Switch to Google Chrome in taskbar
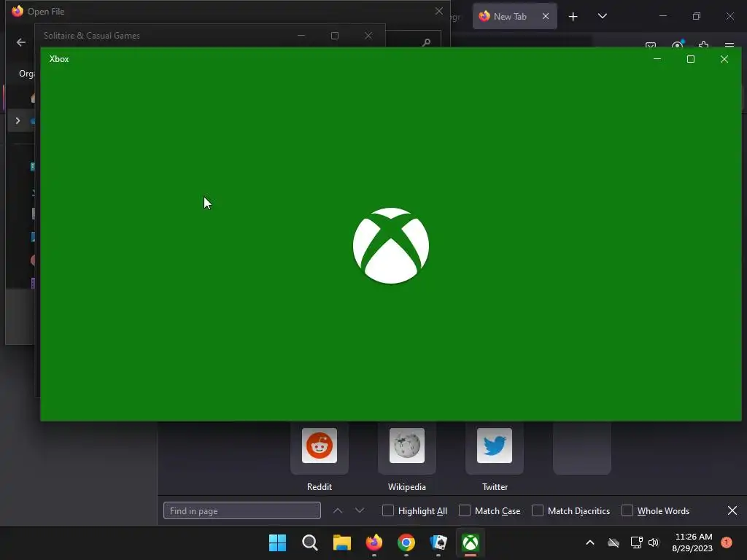 (x=406, y=542)
